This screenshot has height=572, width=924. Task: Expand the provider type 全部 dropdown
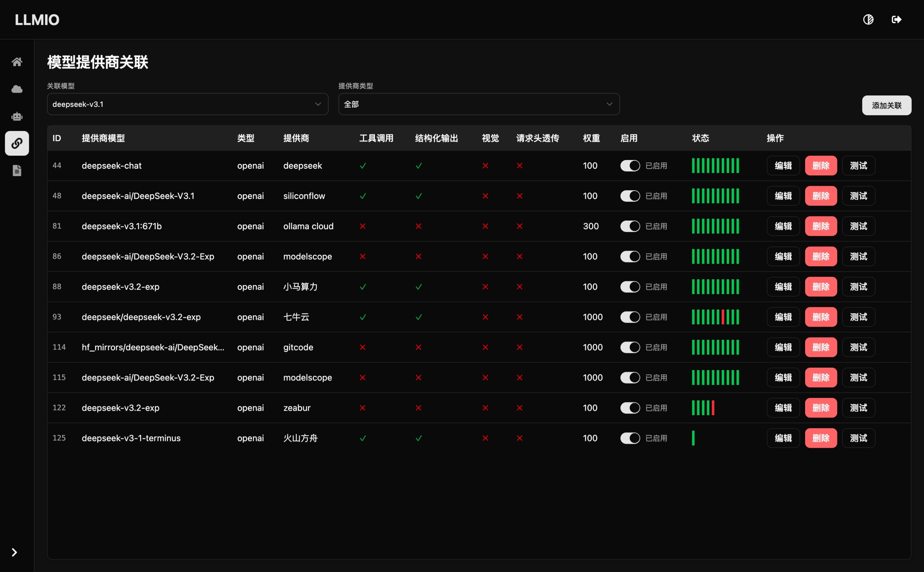(478, 104)
